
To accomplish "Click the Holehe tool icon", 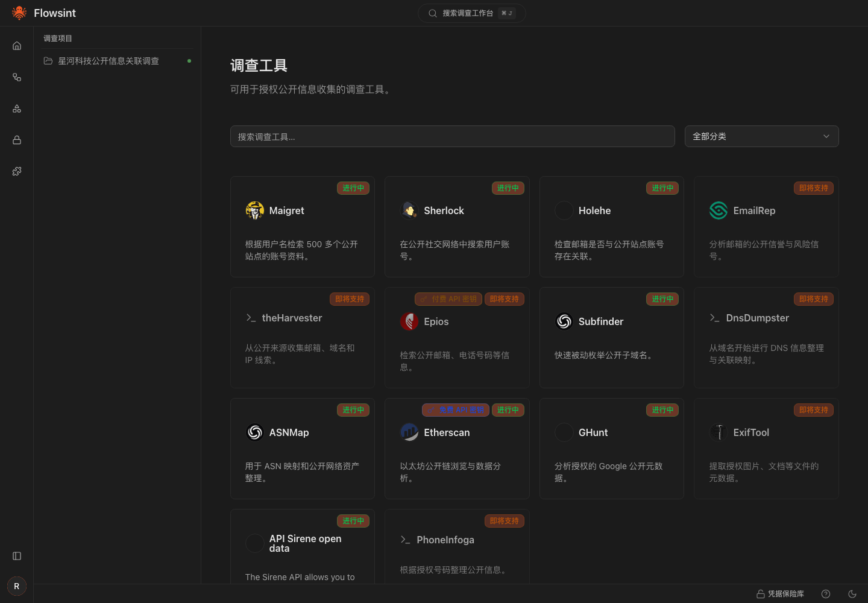I will tap(564, 210).
